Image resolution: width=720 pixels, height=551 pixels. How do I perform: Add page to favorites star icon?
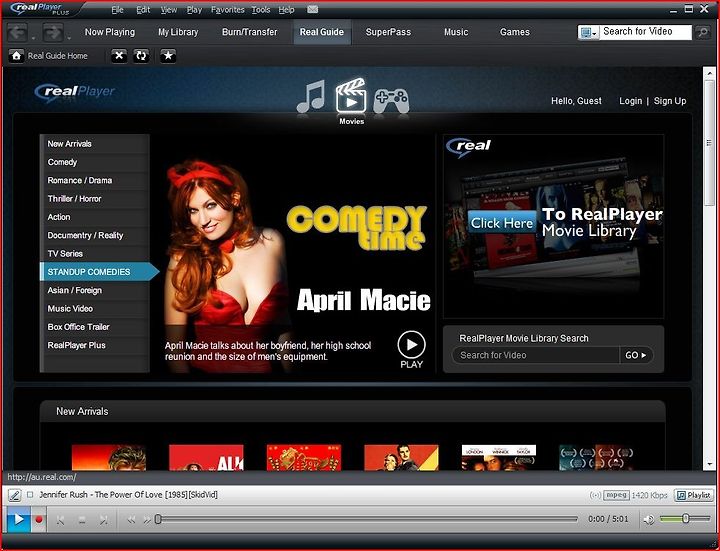coord(168,56)
